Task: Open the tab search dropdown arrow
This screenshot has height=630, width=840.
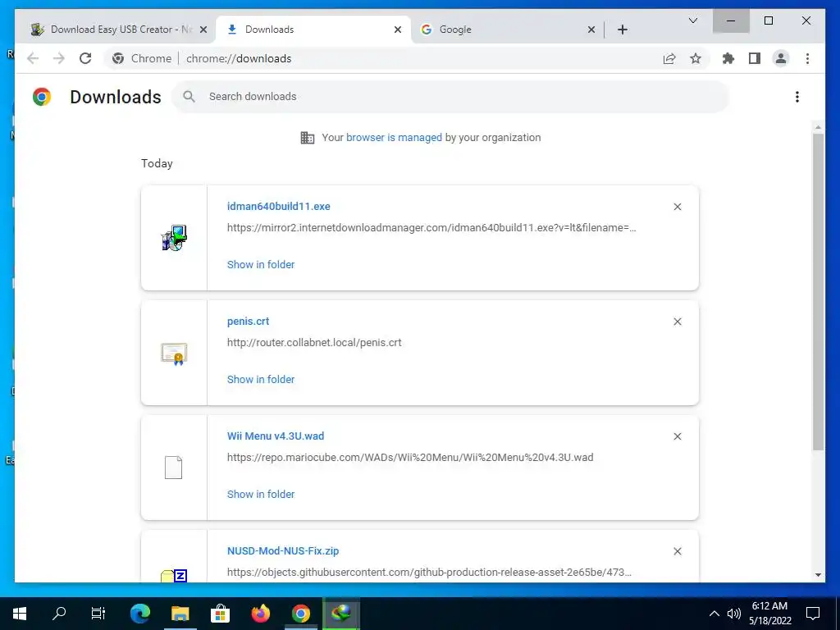Action: point(692,21)
